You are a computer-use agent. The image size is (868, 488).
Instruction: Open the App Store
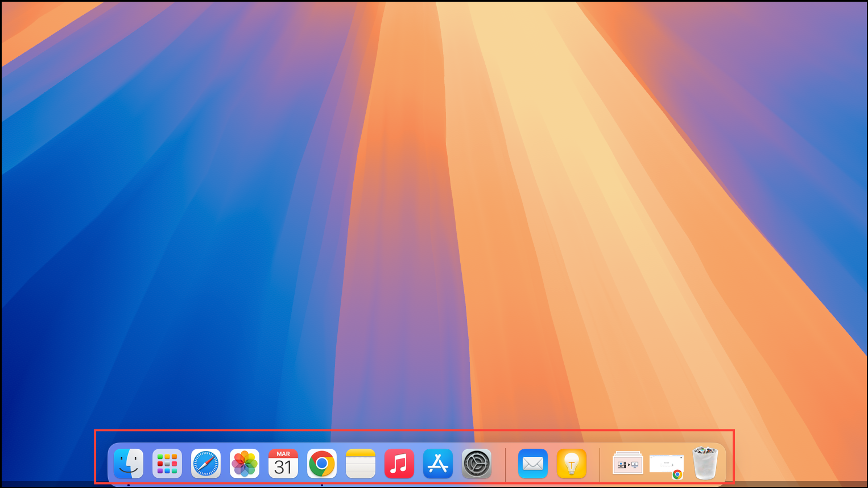(438, 464)
